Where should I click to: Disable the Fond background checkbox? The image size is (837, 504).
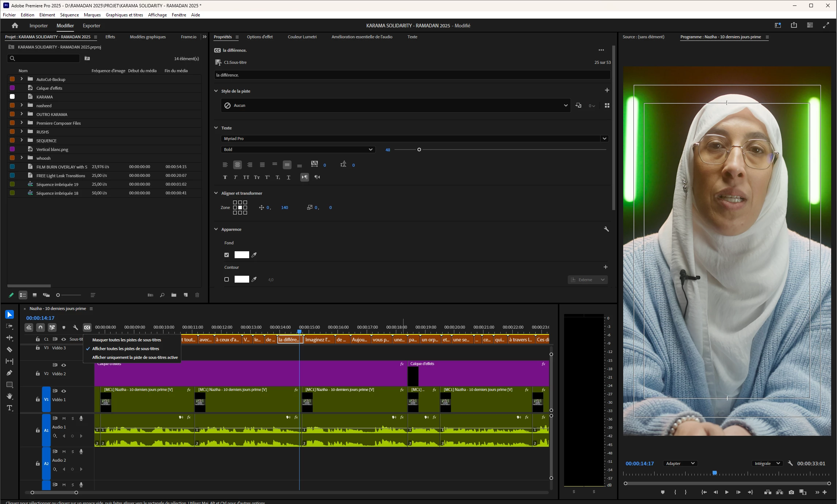click(227, 255)
